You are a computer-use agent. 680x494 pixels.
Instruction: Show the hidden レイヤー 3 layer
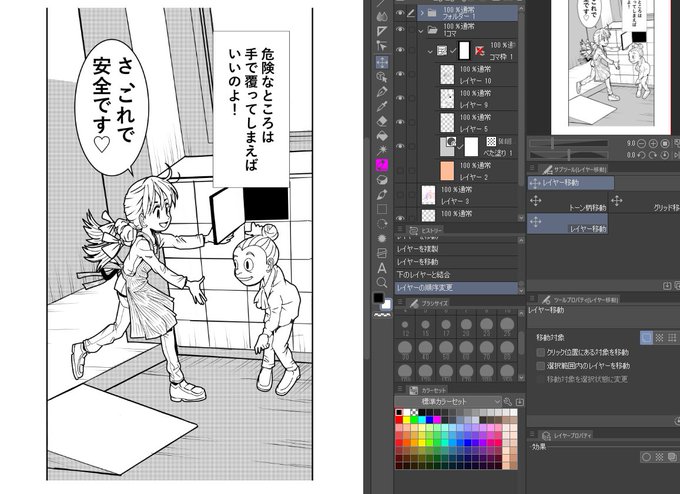[400, 195]
